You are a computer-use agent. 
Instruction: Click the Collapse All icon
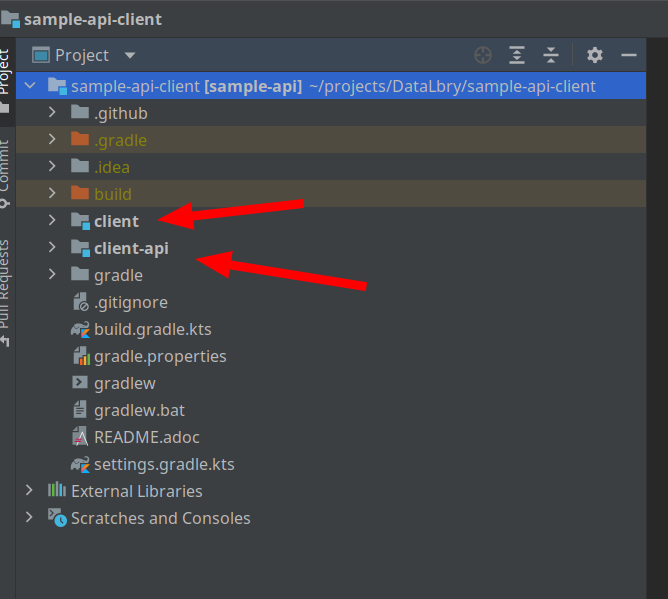tap(551, 55)
